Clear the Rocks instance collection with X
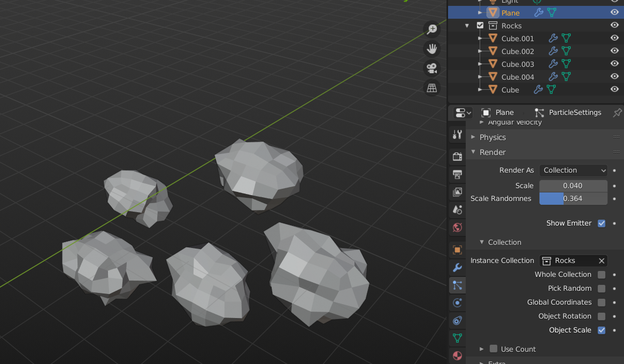This screenshot has width=624, height=364. [602, 260]
